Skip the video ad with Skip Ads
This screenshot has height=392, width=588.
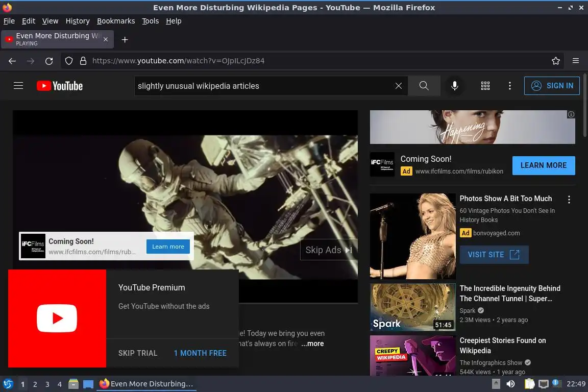(x=329, y=250)
